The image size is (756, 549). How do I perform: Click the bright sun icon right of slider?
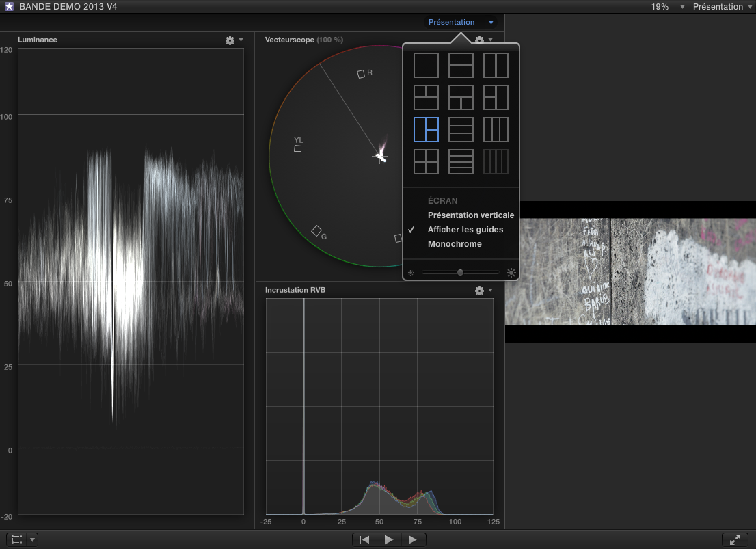click(x=511, y=273)
